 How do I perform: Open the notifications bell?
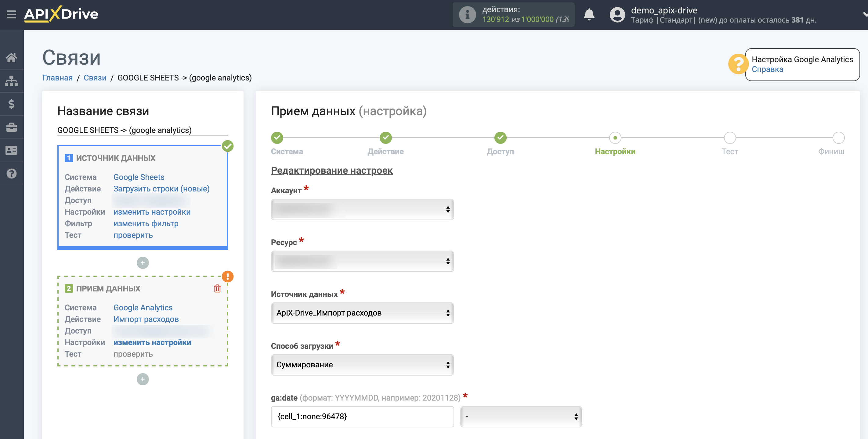point(589,14)
